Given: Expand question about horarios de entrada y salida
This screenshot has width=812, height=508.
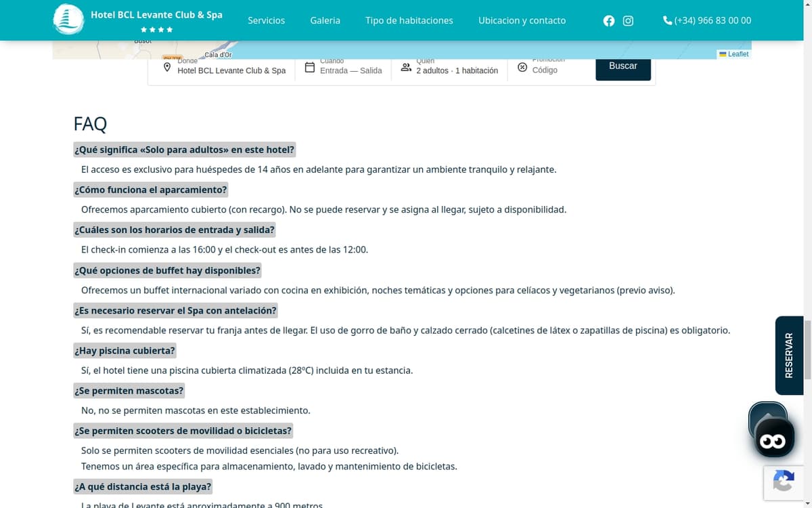Looking at the screenshot, I should click(175, 230).
